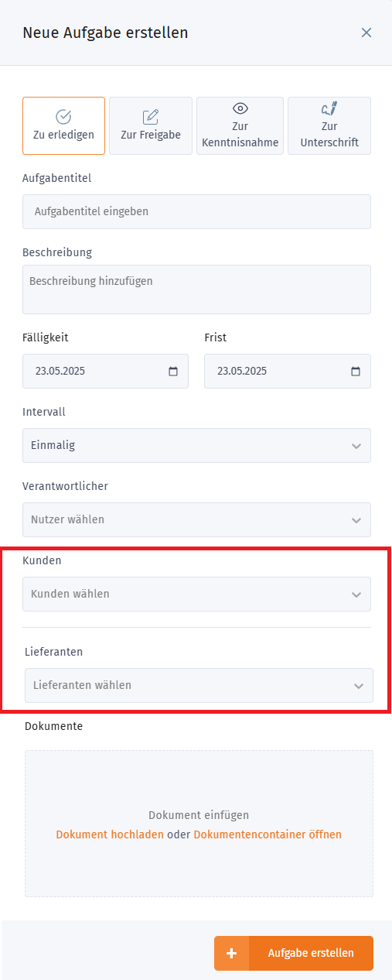Click the checkmark icon in Zu erledigen
This screenshot has width=392, height=980.
coord(63,116)
